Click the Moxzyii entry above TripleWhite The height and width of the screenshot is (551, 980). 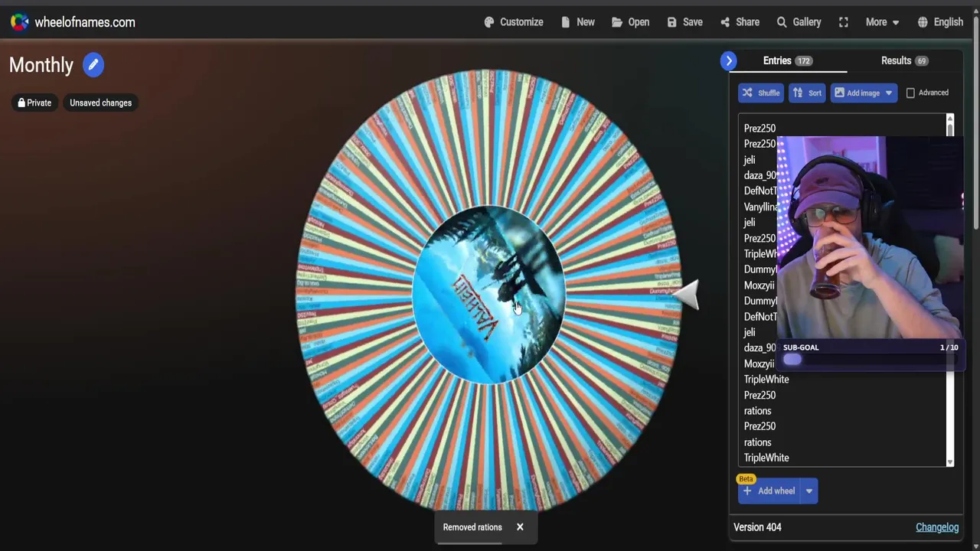759,364
